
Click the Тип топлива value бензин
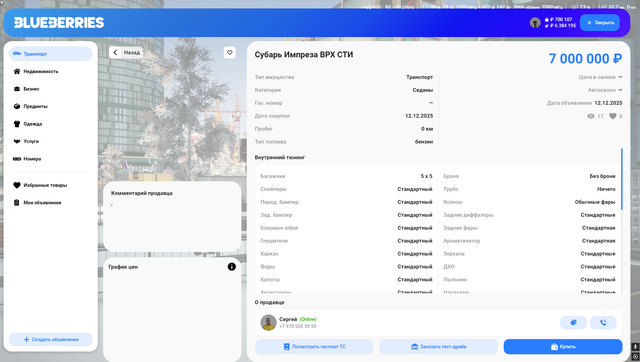(424, 142)
